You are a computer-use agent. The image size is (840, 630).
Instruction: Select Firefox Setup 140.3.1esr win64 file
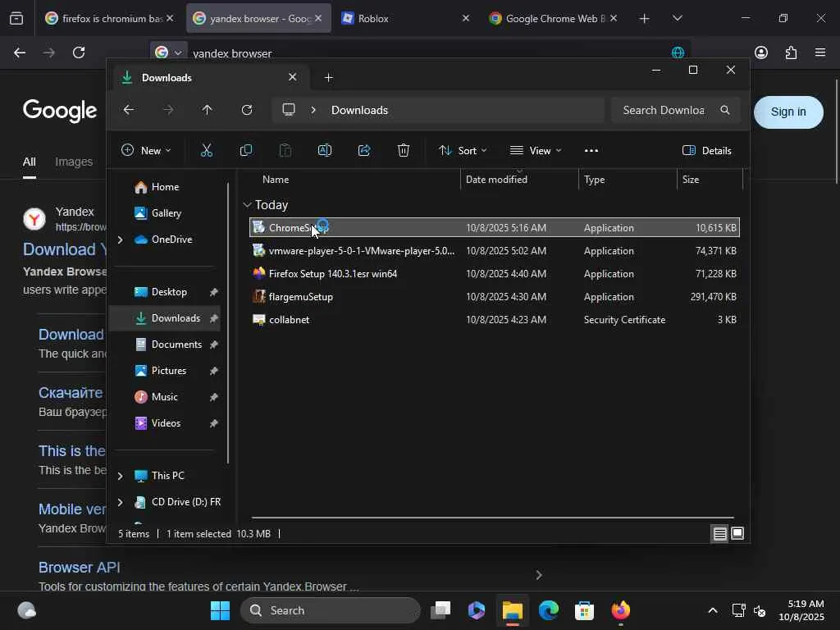pos(495,274)
